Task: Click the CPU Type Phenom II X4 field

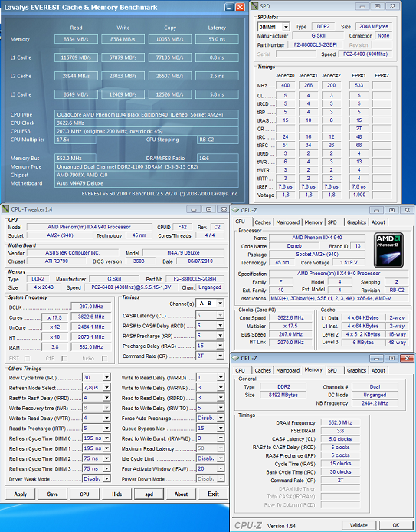Action: [146, 115]
